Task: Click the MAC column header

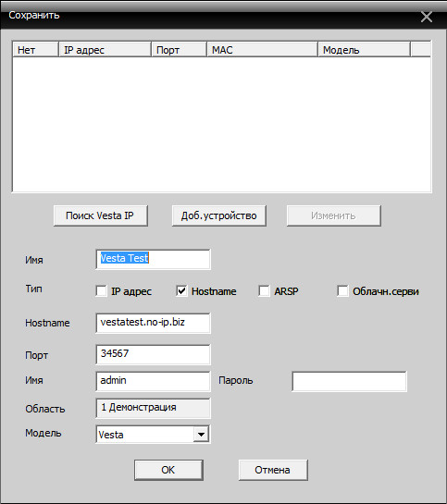Action: (x=262, y=50)
